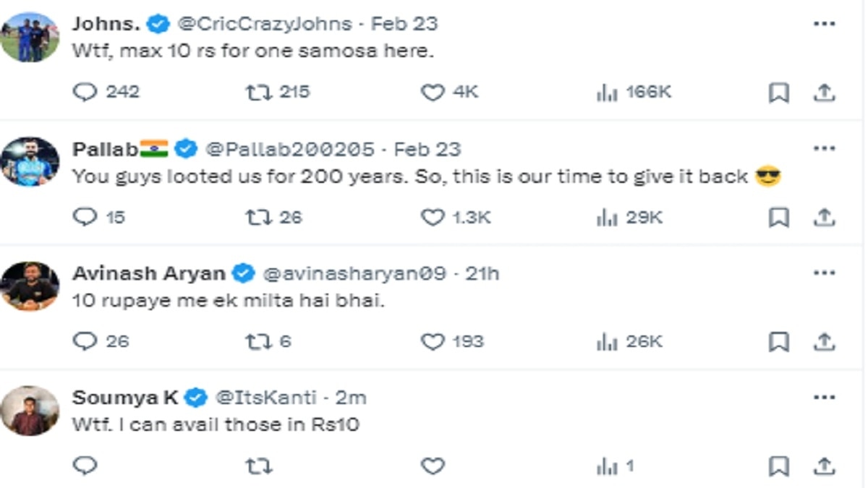Like Soumya K's Rs10 tweet
This screenshot has width=868, height=488.
coord(433,466)
